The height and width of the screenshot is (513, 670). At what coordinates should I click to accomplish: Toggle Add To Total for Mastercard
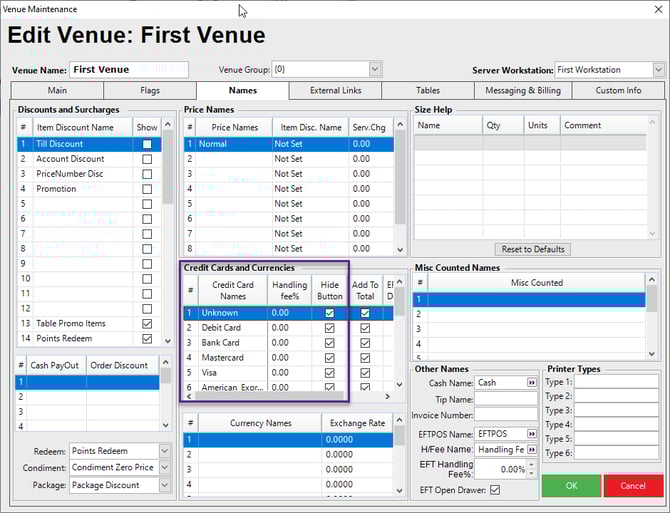click(x=364, y=358)
